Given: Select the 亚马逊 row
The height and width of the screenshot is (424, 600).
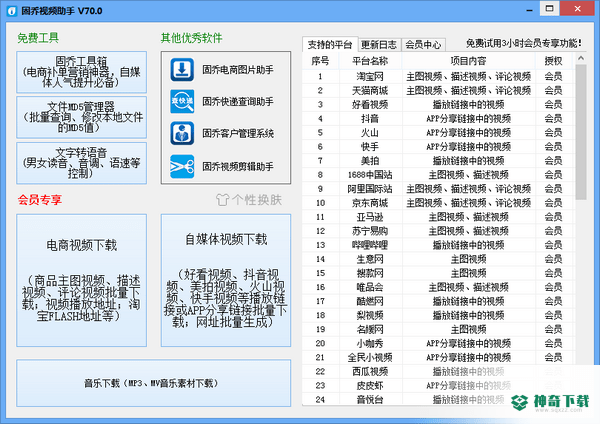Looking at the screenshot, I should (x=439, y=217).
